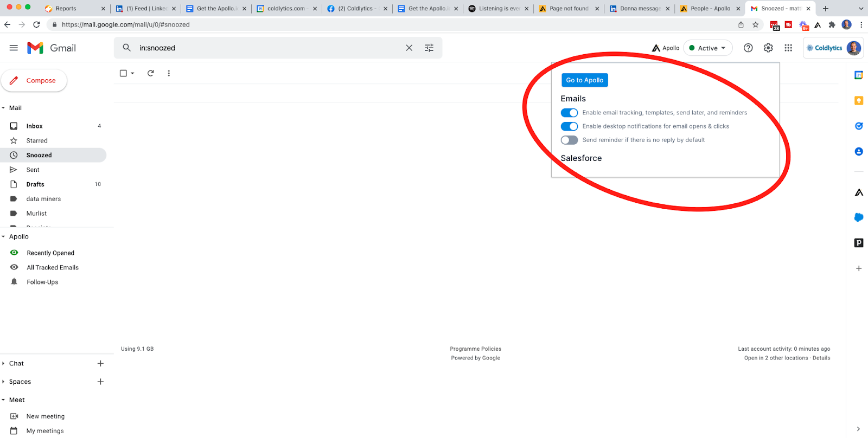Switch to coldlytics.com browser tab
The image size is (868, 438).
click(286, 8)
